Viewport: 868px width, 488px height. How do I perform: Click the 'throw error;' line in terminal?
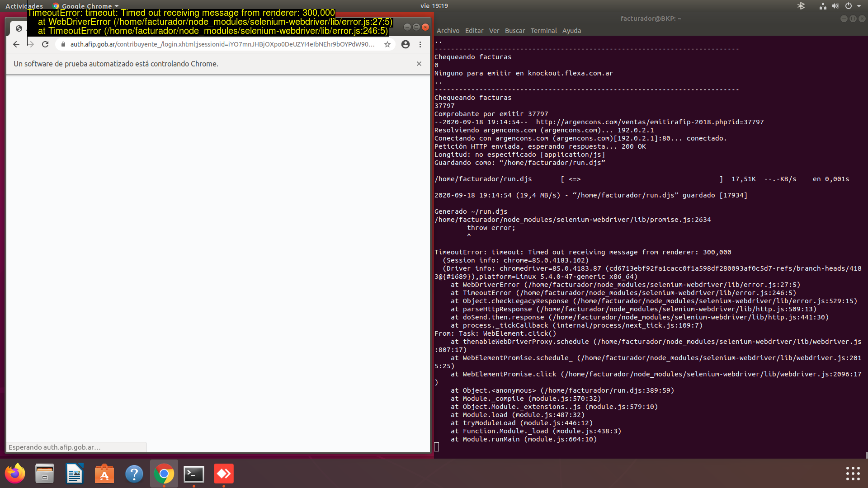(491, 228)
